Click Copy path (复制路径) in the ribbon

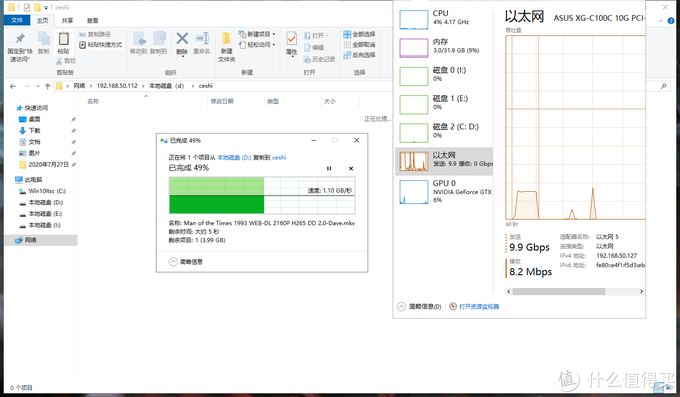tap(95, 34)
